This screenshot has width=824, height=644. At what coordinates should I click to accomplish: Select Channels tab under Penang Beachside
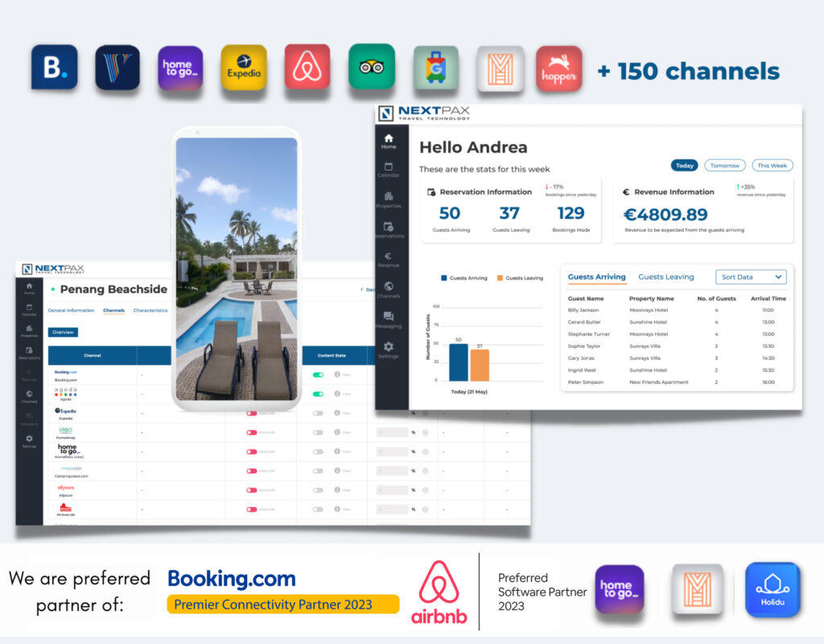click(114, 310)
